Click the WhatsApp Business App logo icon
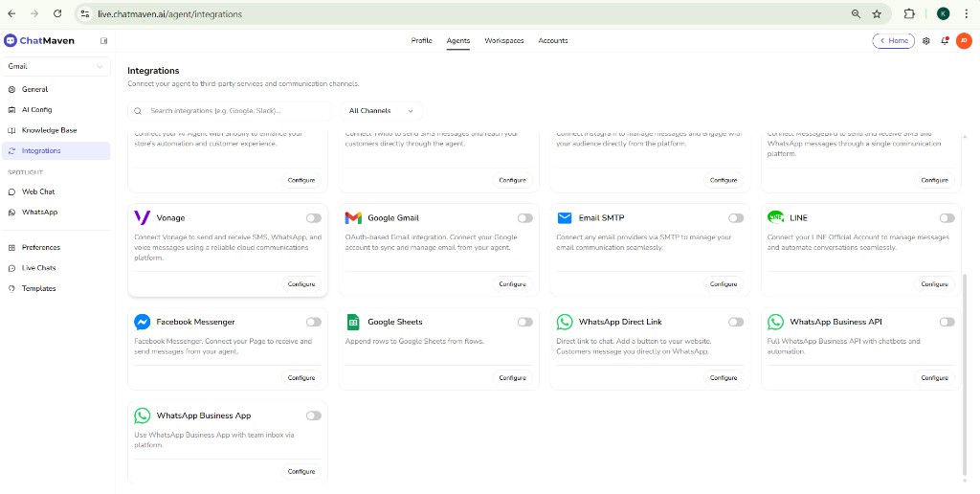This screenshot has width=980, height=494. point(142,415)
